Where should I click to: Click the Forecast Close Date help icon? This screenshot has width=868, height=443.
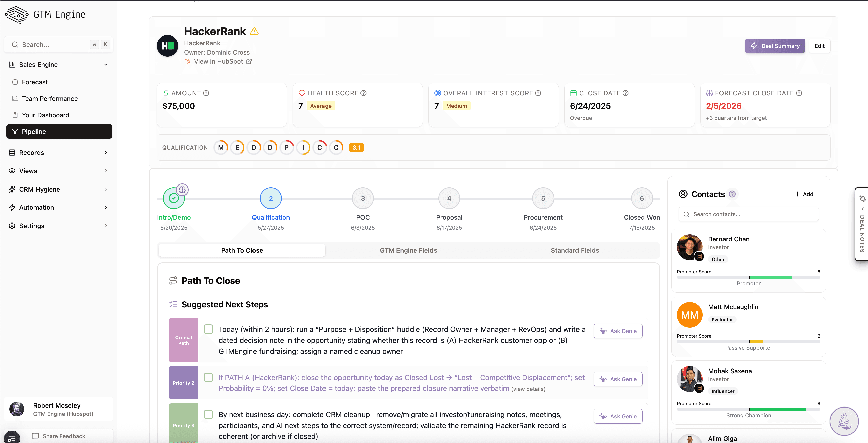point(799,93)
